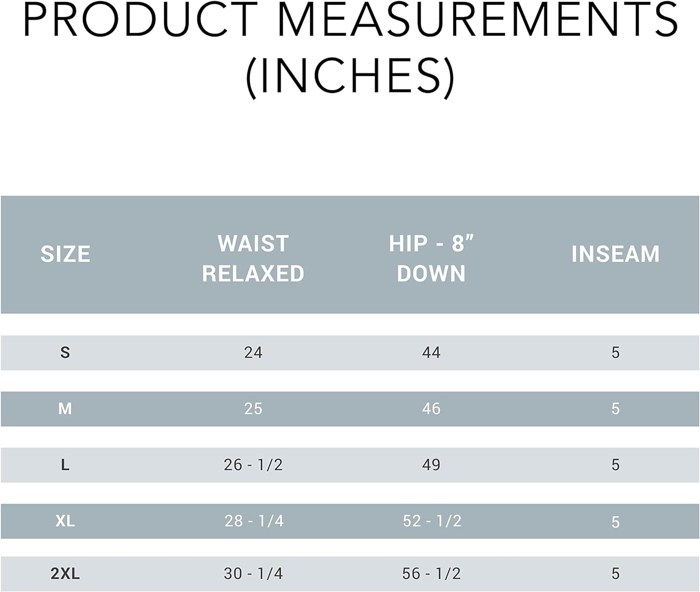Select waist value 28 - 1/4

[x=254, y=521]
